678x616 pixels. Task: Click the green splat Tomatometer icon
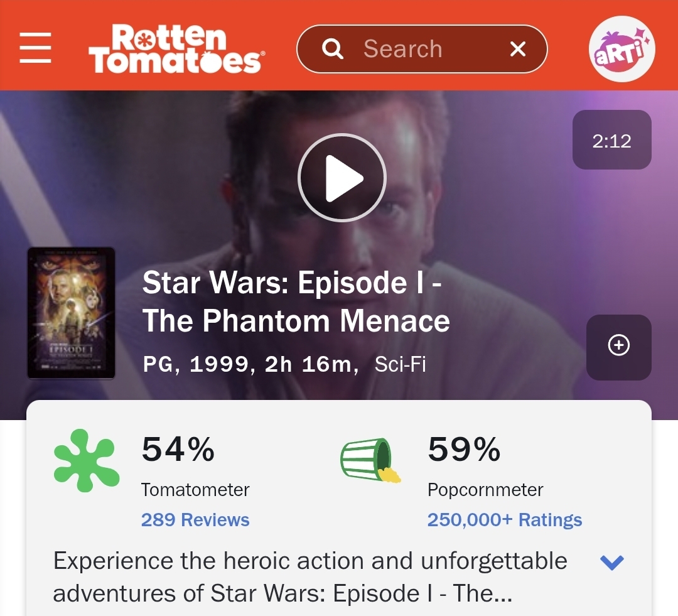click(x=86, y=460)
